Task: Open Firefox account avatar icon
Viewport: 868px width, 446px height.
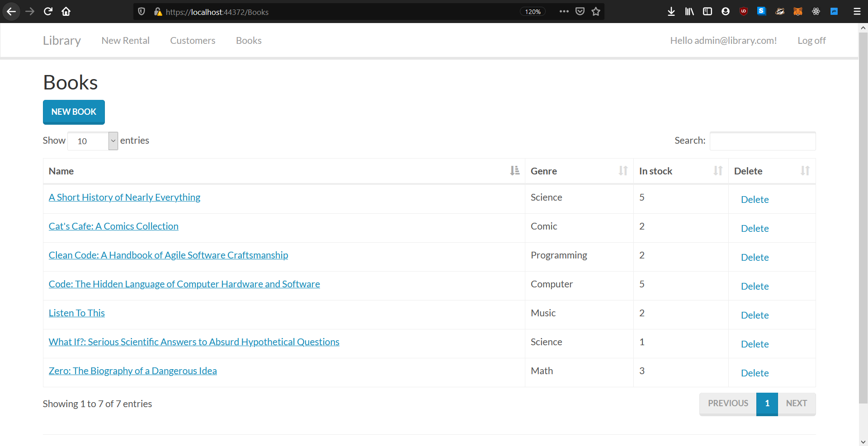Action: pyautogui.click(x=726, y=12)
